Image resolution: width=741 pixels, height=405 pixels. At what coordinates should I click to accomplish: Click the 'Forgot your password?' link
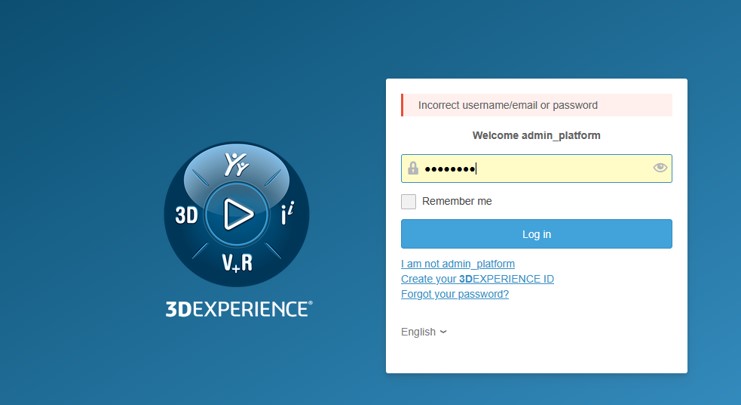455,294
